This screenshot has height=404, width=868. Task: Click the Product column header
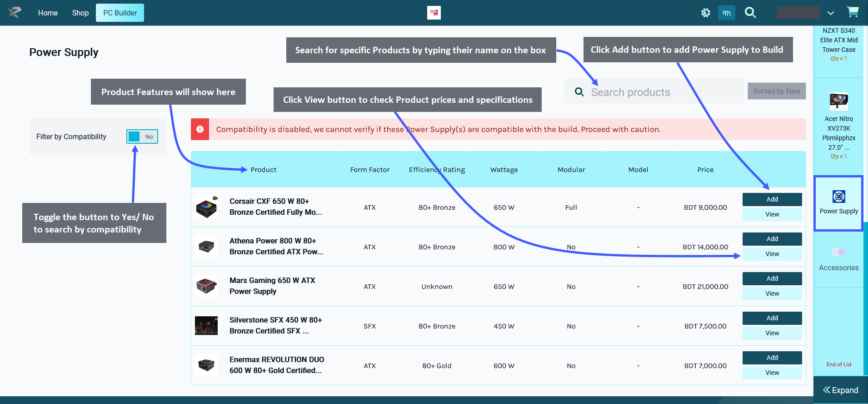point(264,170)
